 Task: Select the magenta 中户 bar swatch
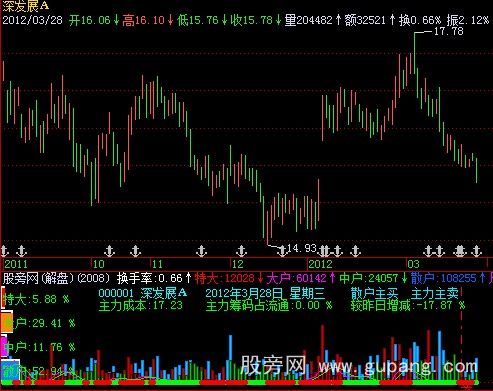coord(4,346)
